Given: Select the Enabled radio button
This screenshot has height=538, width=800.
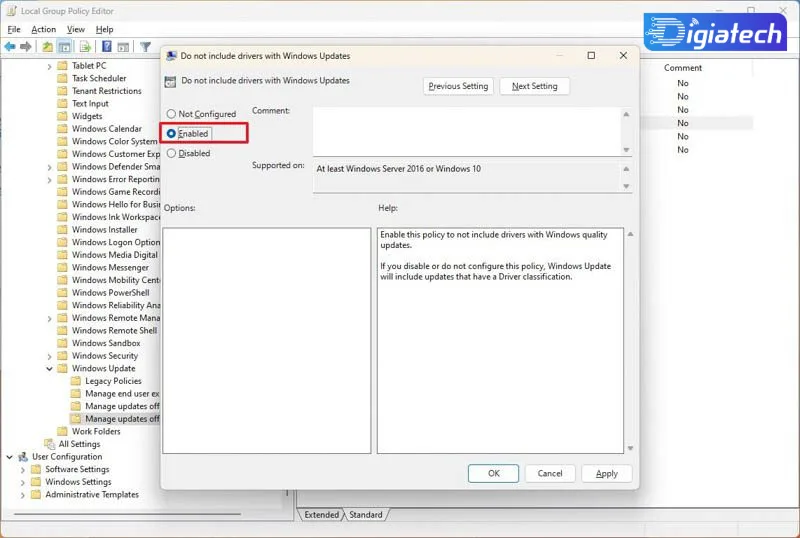Looking at the screenshot, I should [171, 134].
